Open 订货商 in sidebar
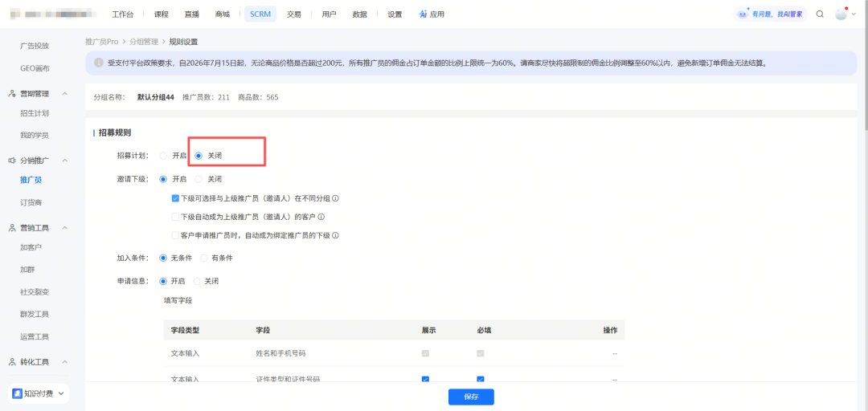Image resolution: width=868 pixels, height=411 pixels. [x=31, y=202]
